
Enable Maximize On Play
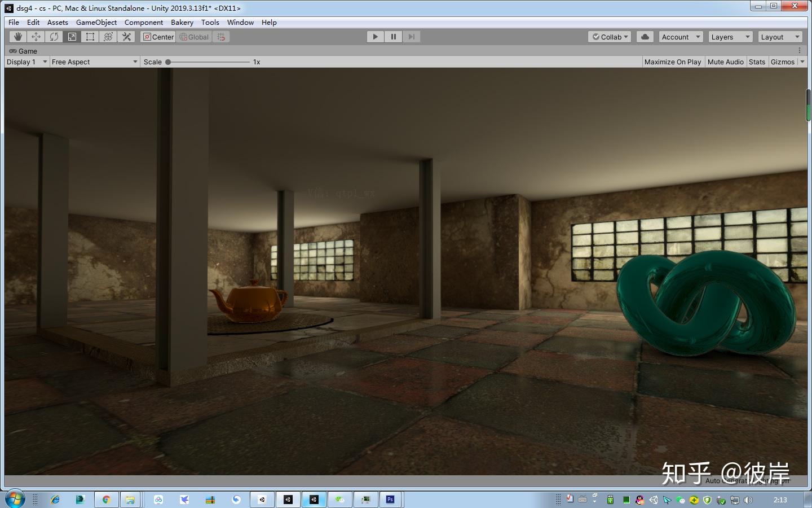(672, 62)
